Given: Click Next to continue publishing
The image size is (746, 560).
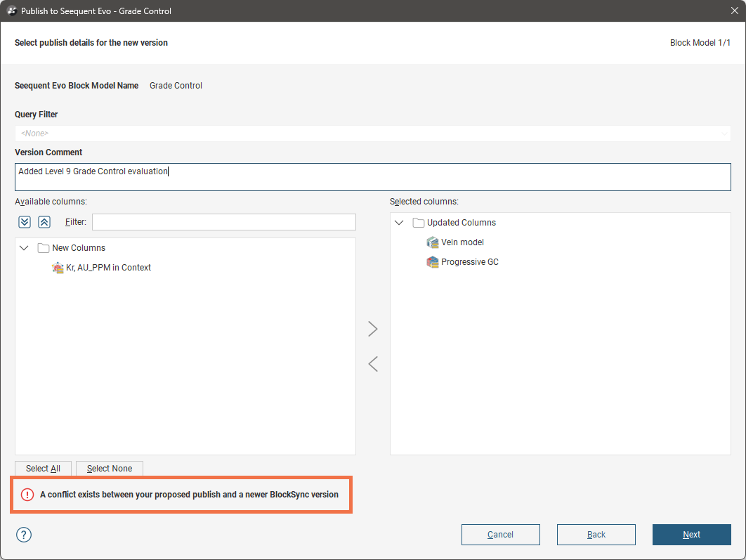Looking at the screenshot, I should coord(691,535).
